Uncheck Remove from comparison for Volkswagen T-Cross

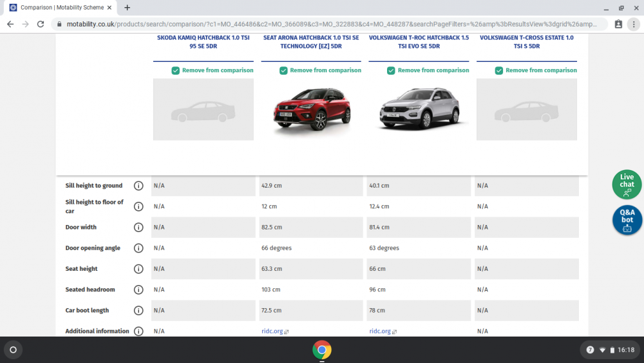tap(499, 70)
